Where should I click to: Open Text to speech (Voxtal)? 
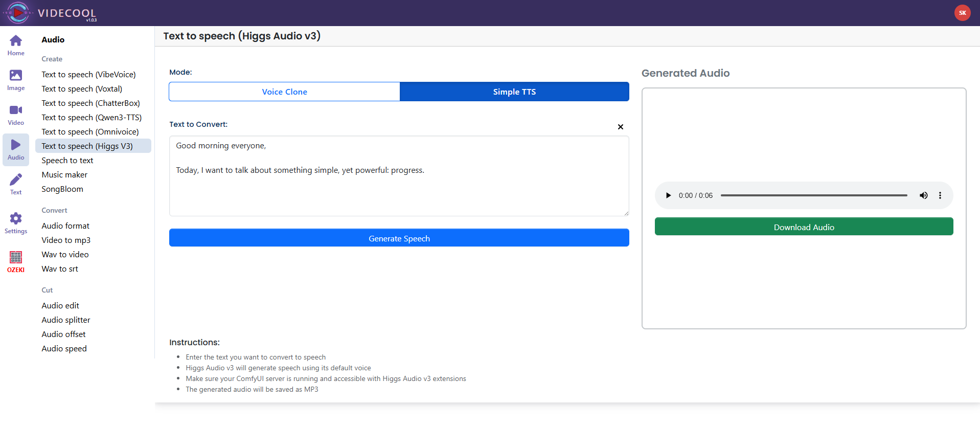(82, 89)
